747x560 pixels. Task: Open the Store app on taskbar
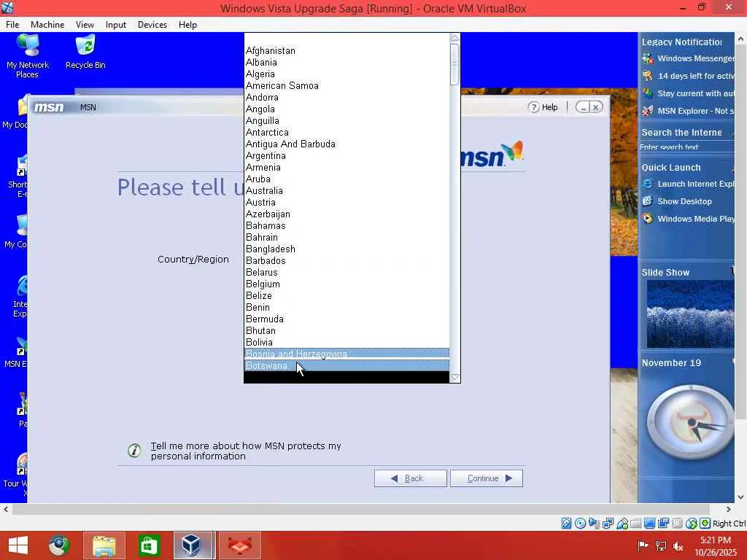(x=149, y=545)
